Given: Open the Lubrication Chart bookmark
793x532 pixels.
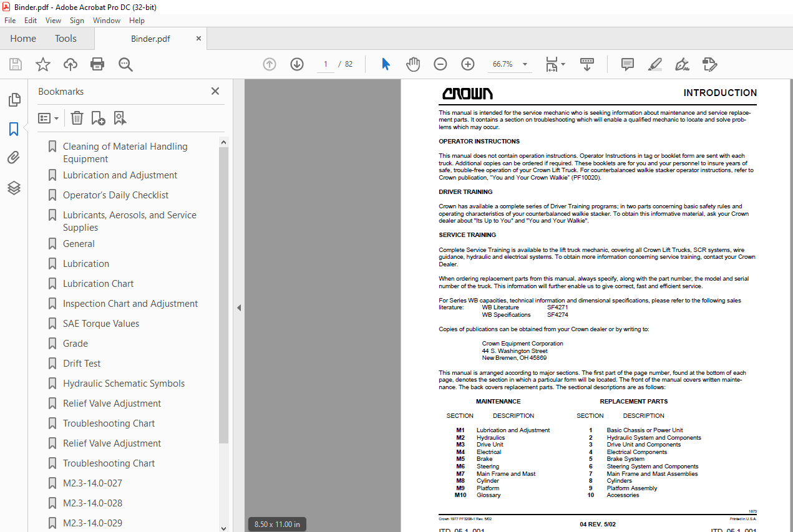Looking at the screenshot, I should pos(98,284).
